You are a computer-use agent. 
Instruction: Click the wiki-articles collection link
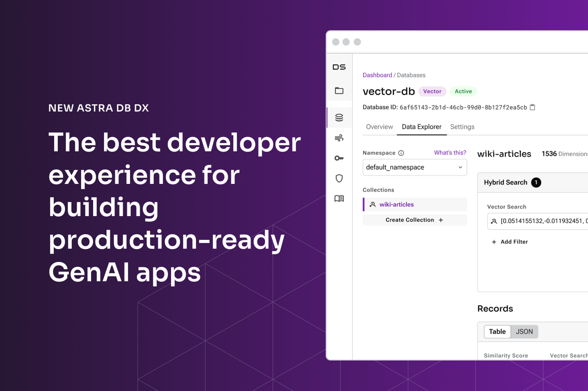396,204
